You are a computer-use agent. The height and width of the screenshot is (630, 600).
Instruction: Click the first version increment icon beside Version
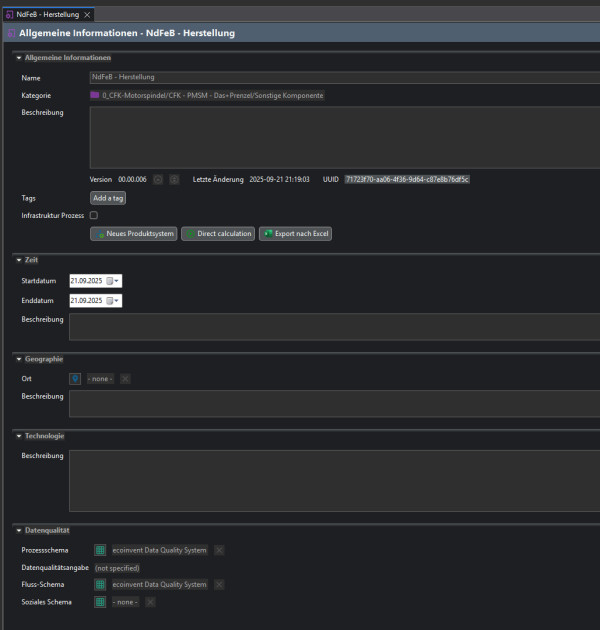158,179
